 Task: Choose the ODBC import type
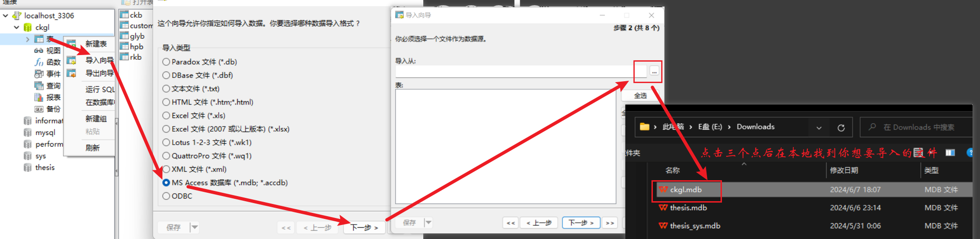166,196
